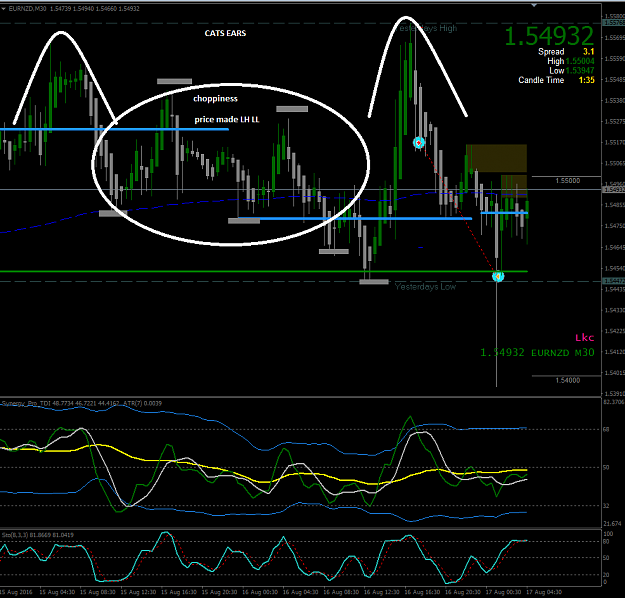Click the TDI scale minimum 21.674

pyautogui.click(x=612, y=523)
